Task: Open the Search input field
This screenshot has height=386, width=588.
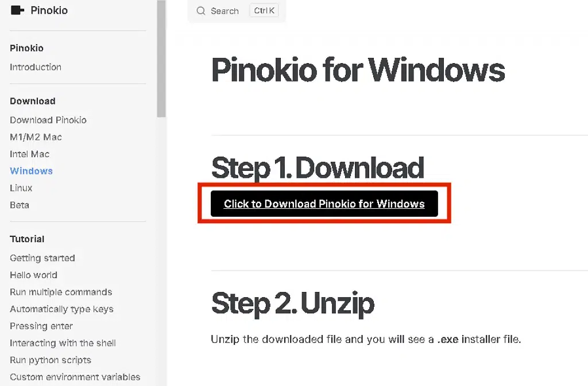Action: coord(225,11)
